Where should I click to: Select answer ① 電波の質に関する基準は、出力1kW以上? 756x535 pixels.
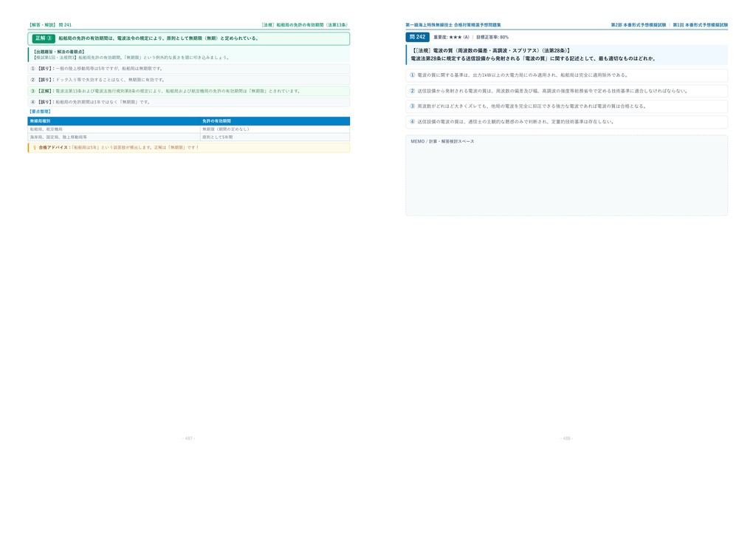tap(566, 75)
